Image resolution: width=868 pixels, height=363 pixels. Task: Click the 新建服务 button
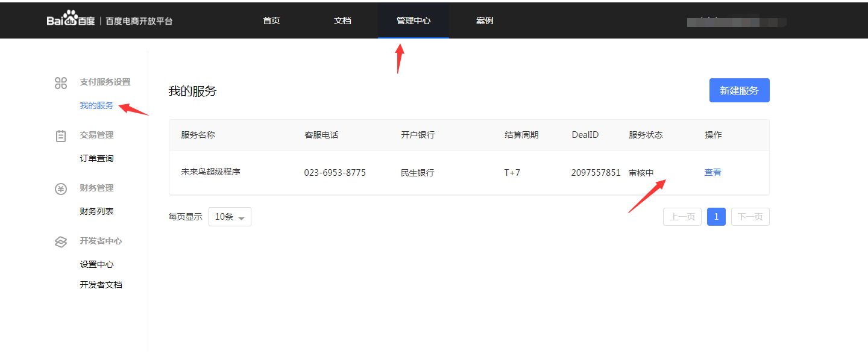pyautogui.click(x=739, y=90)
